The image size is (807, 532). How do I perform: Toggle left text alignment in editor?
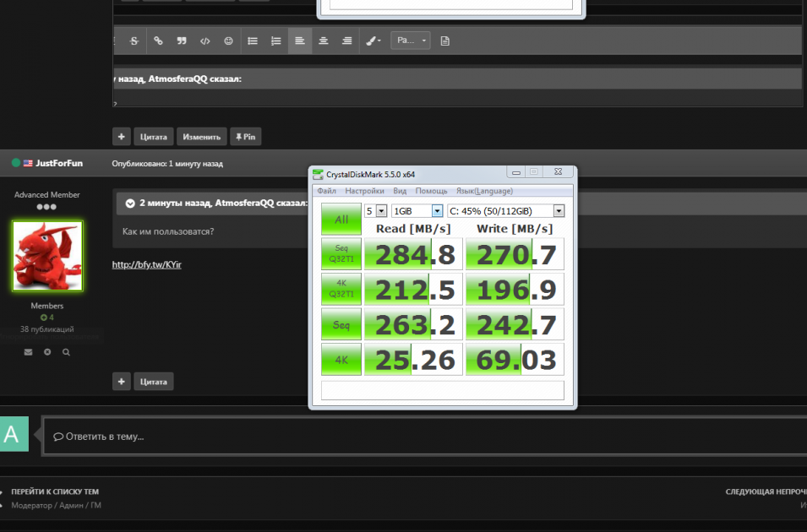(299, 41)
